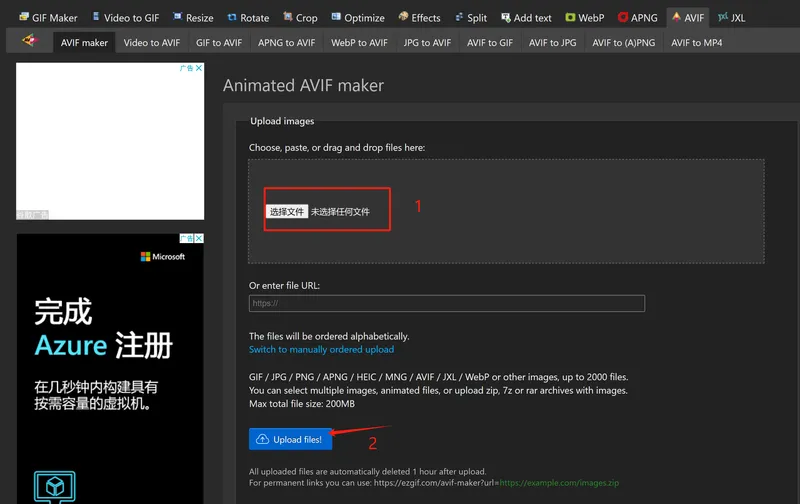Click the GIF Maker film icon

point(24,17)
